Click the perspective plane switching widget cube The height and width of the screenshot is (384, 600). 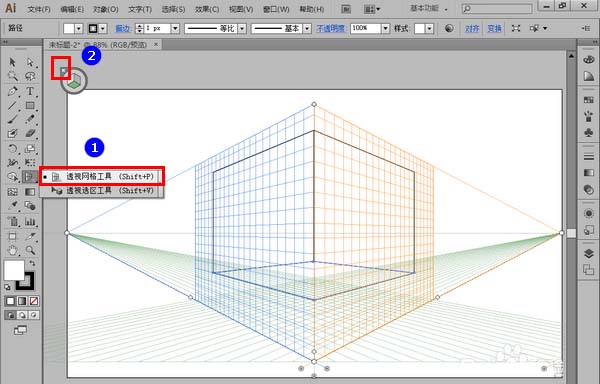pos(74,81)
